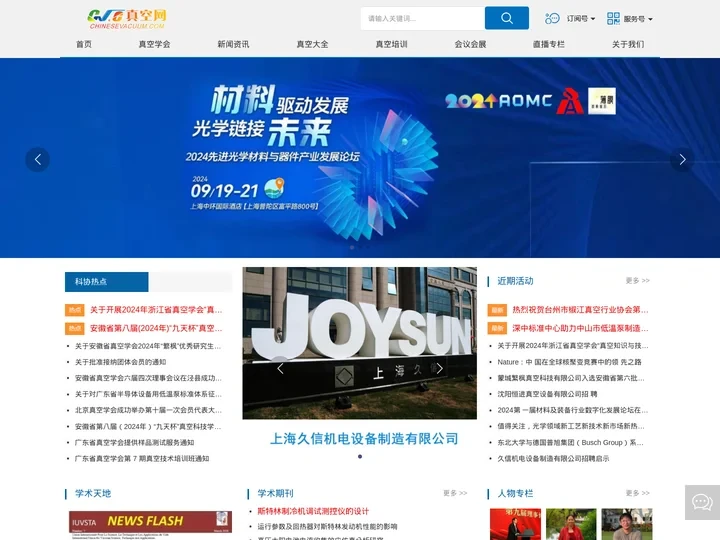This screenshot has height=540, width=720.
Task: Open 安徽省第八届（2024年）"九天杯"真空科技 article
Action: click(x=148, y=426)
